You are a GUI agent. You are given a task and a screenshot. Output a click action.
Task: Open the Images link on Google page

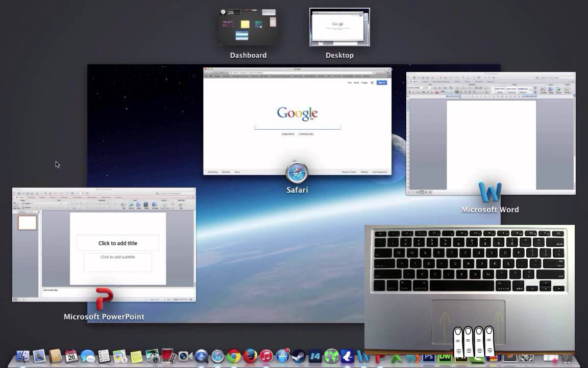click(364, 83)
